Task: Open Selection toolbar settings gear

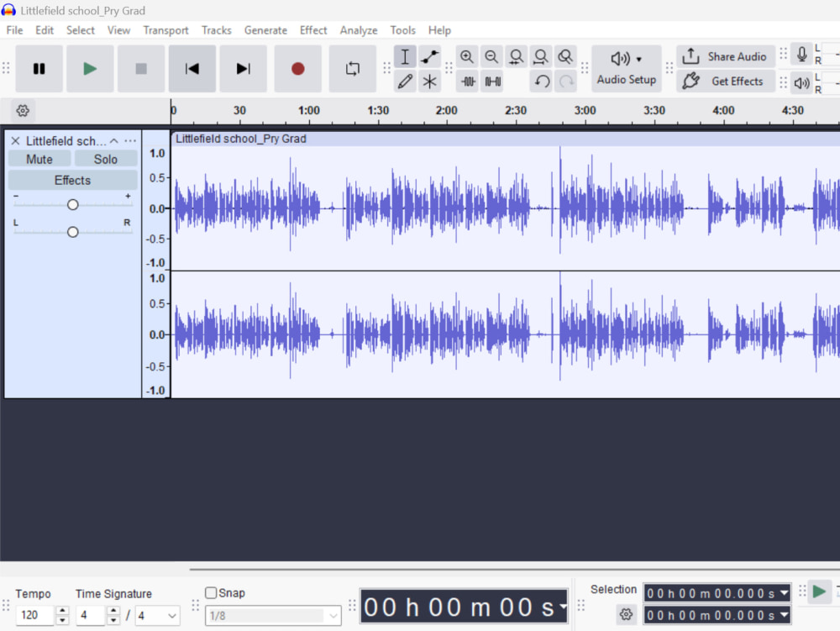Action: [x=626, y=614]
